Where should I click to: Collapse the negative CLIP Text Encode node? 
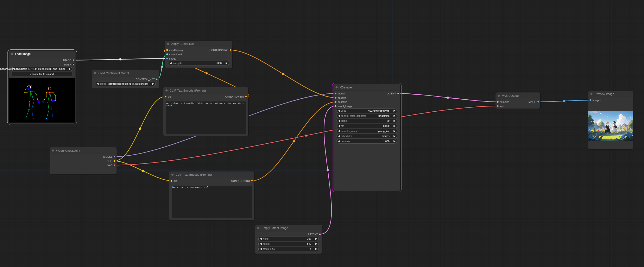pyautogui.click(x=173, y=174)
